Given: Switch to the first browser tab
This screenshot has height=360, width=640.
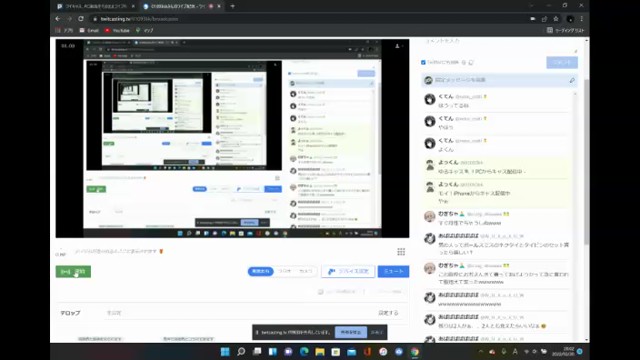Looking at the screenshot, I should pyautogui.click(x=96, y=6).
